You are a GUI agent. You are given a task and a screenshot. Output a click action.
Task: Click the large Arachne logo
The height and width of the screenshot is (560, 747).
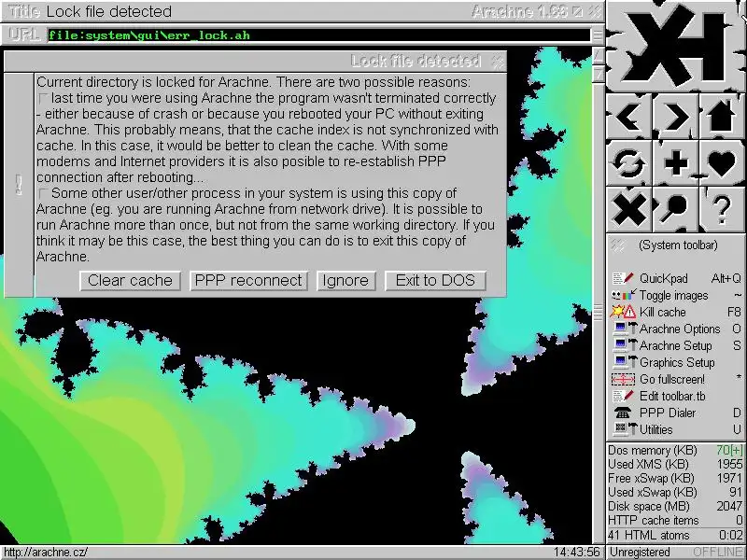point(675,46)
